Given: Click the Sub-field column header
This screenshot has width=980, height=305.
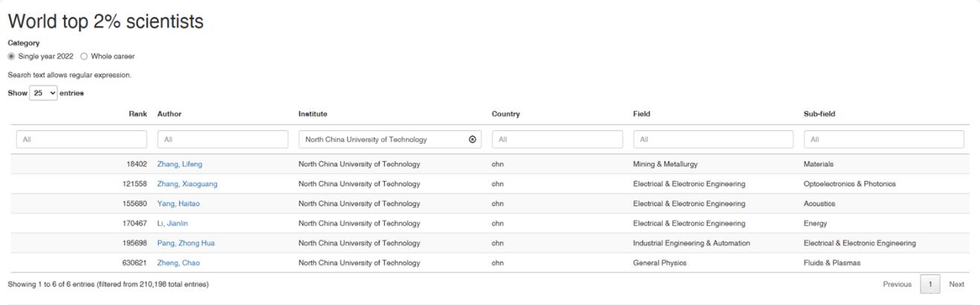Looking at the screenshot, I should click(819, 114).
